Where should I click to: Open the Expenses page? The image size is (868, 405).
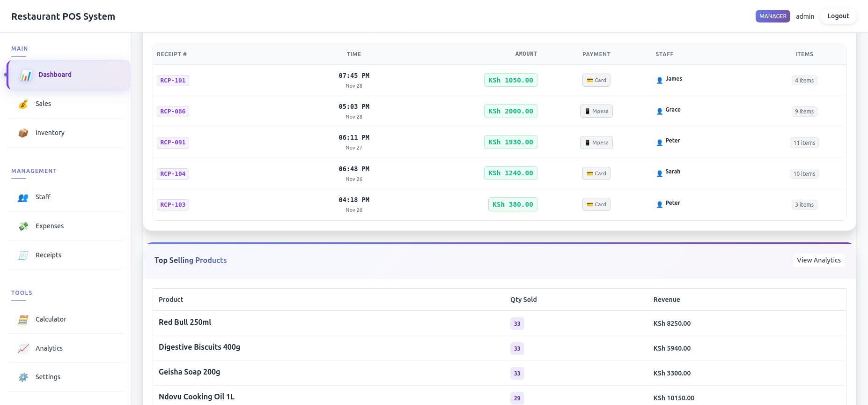pos(66,226)
